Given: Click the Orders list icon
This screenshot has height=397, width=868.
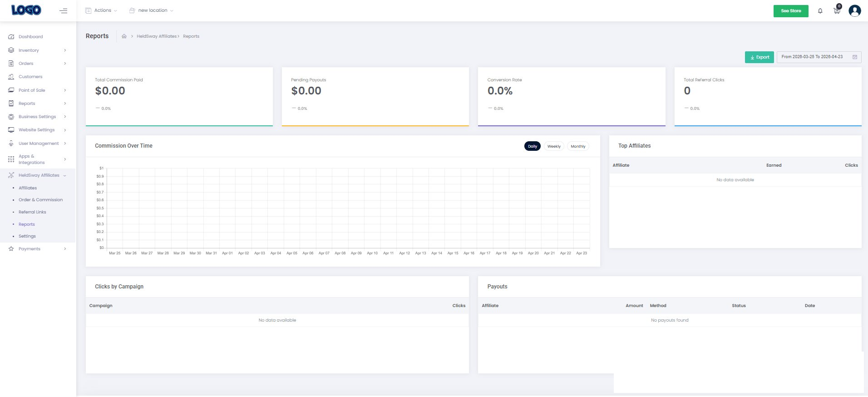Looking at the screenshot, I should click(11, 64).
